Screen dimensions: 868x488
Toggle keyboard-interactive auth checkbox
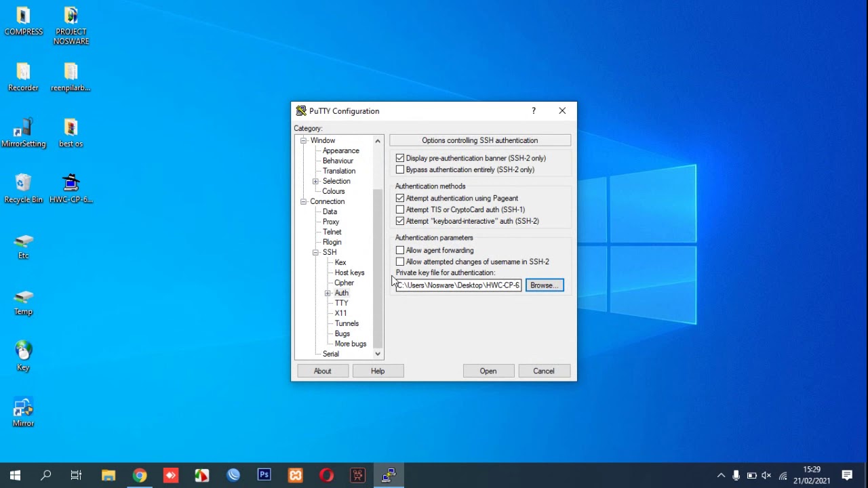point(400,222)
